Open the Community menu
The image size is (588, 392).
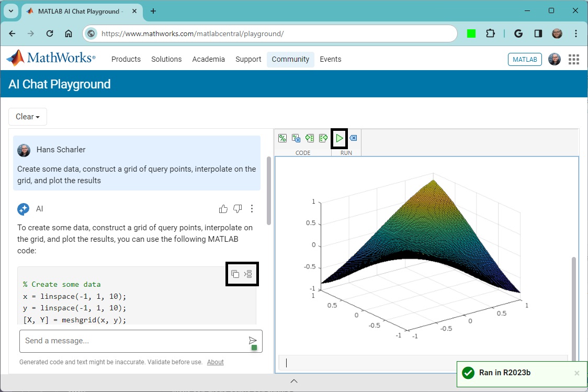(290, 59)
